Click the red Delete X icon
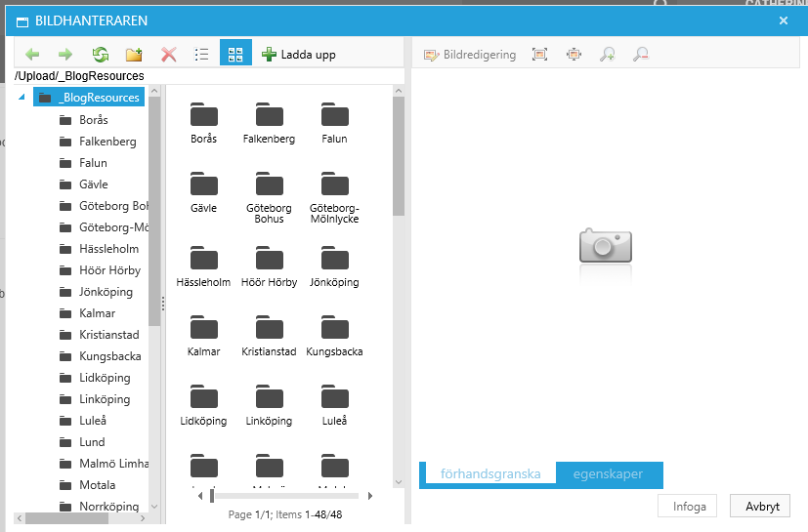The width and height of the screenshot is (808, 532). click(x=168, y=54)
